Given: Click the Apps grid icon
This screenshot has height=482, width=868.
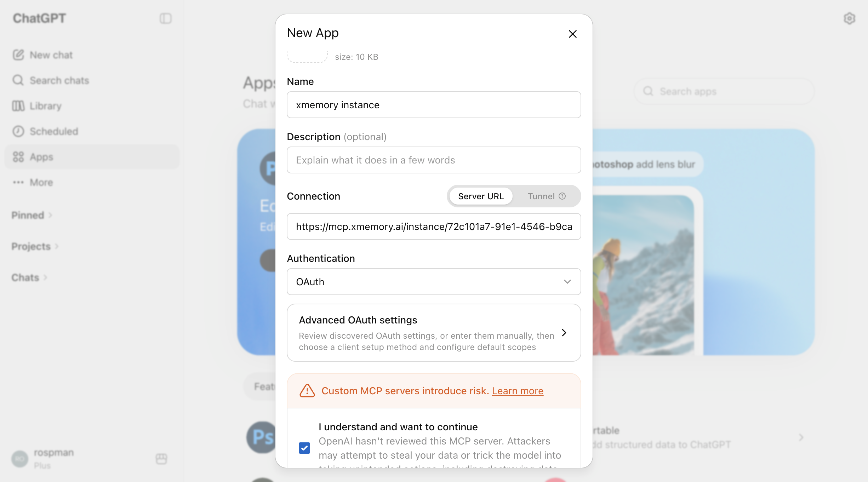Looking at the screenshot, I should 18,157.
